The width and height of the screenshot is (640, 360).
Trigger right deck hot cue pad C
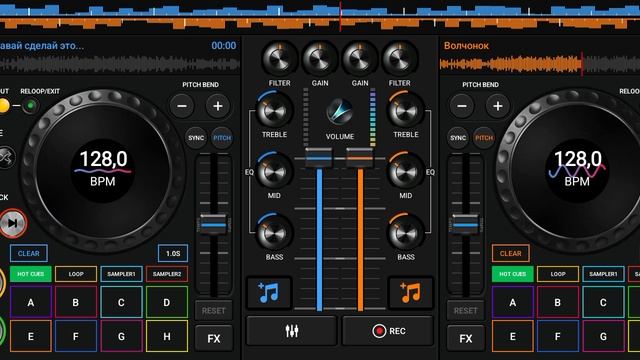pos(603,302)
